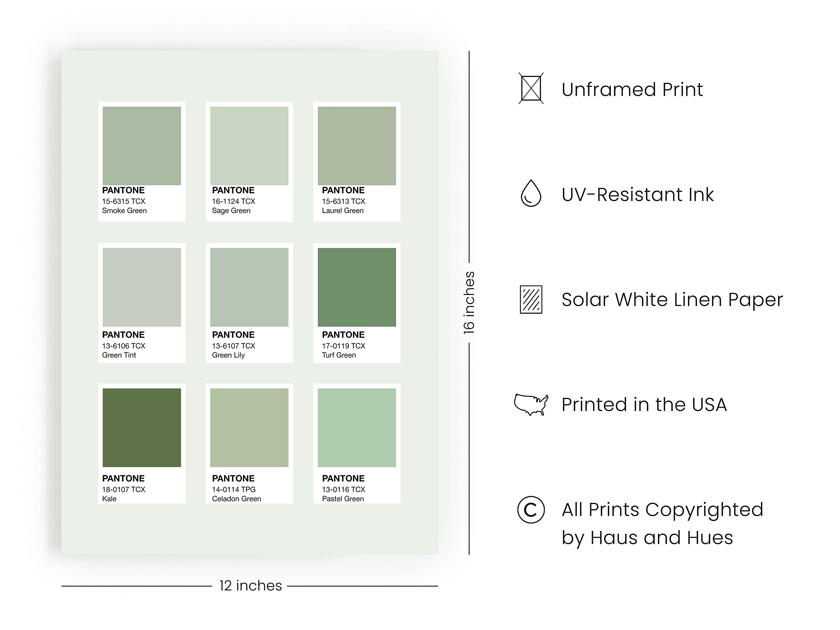The width and height of the screenshot is (840, 630).
Task: Click the "Unframed Print" text label
Action: point(632,90)
